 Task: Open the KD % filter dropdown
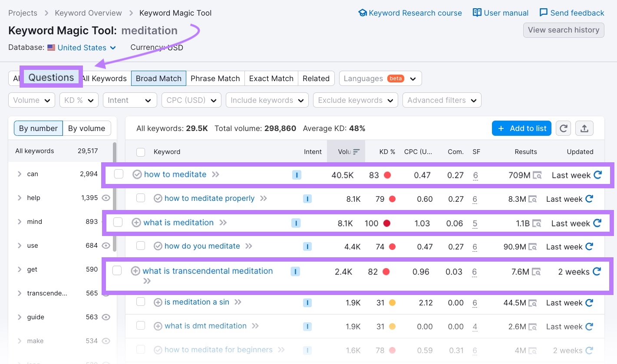[79, 100]
